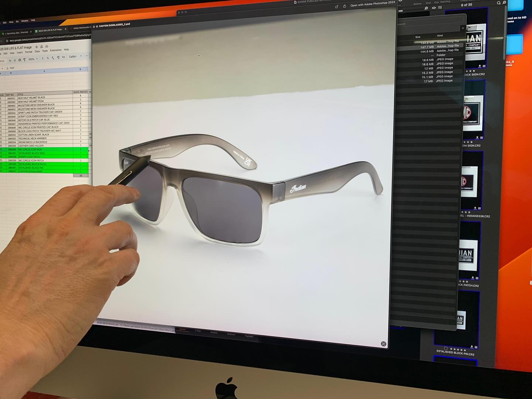Print the spreadsheet using the printer icon

pyautogui.click(x=20, y=60)
